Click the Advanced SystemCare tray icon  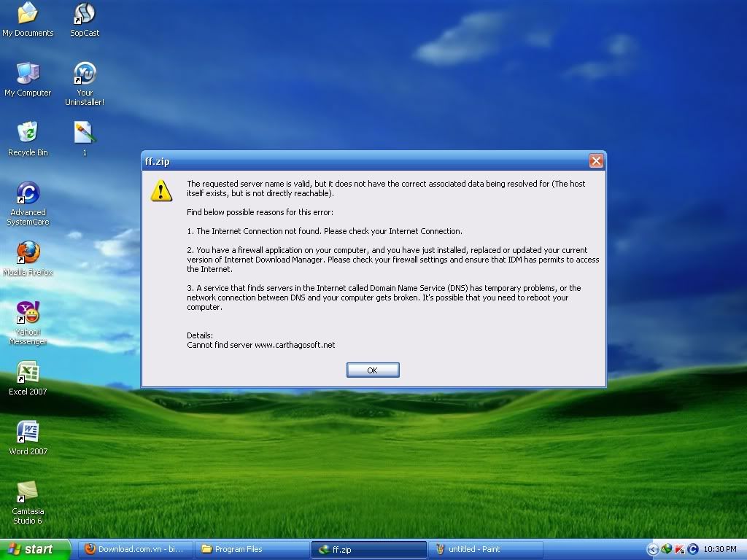(693, 549)
